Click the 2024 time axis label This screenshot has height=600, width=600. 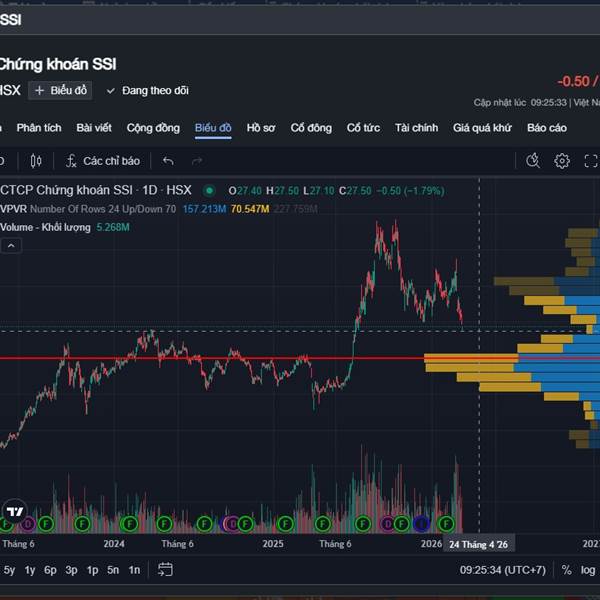114,544
